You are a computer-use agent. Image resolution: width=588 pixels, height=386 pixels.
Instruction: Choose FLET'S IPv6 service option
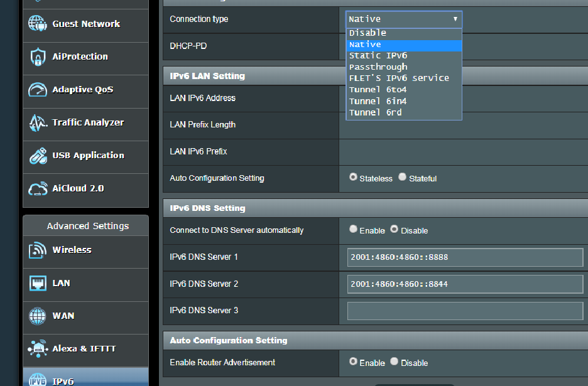404,78
